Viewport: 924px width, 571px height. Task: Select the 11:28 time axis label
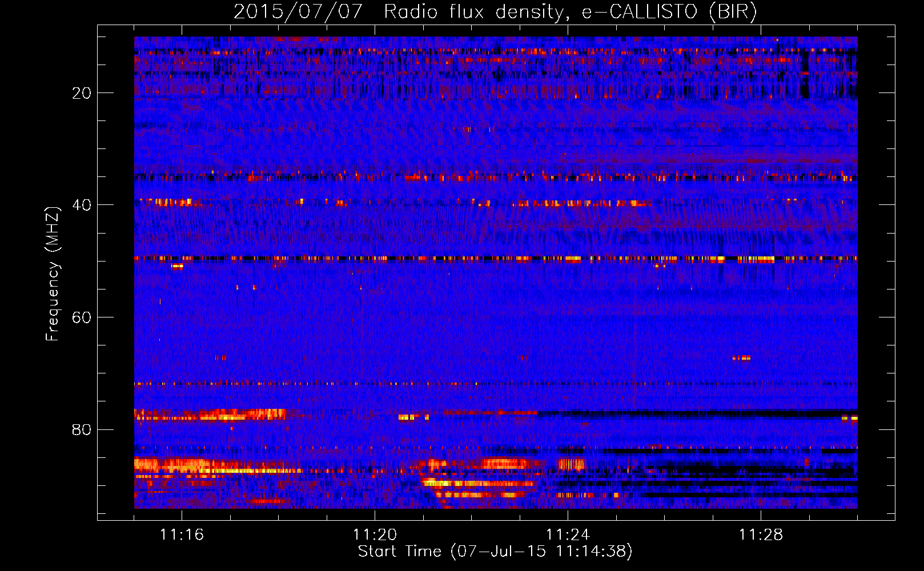point(761,535)
